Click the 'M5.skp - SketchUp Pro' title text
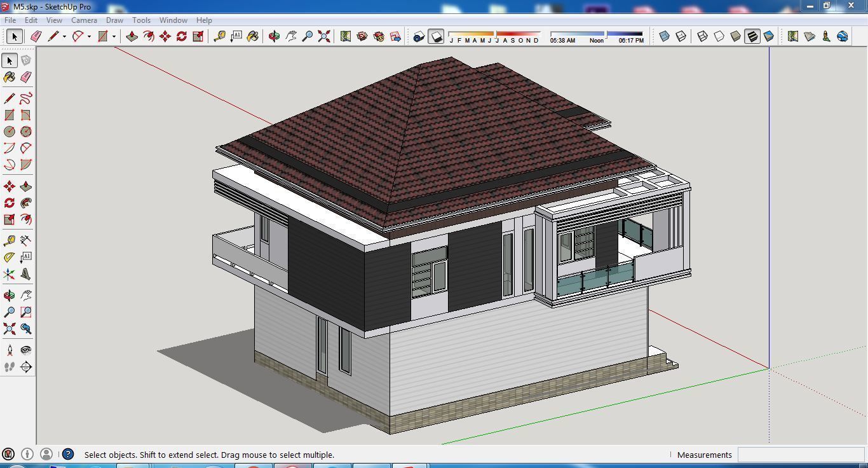This screenshot has width=868, height=468. point(52,6)
